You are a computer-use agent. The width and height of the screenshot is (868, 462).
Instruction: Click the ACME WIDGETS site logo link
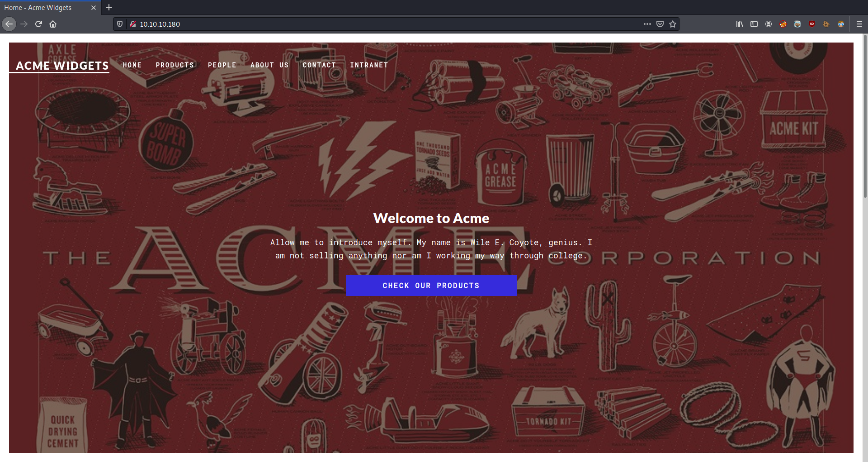tap(60, 66)
